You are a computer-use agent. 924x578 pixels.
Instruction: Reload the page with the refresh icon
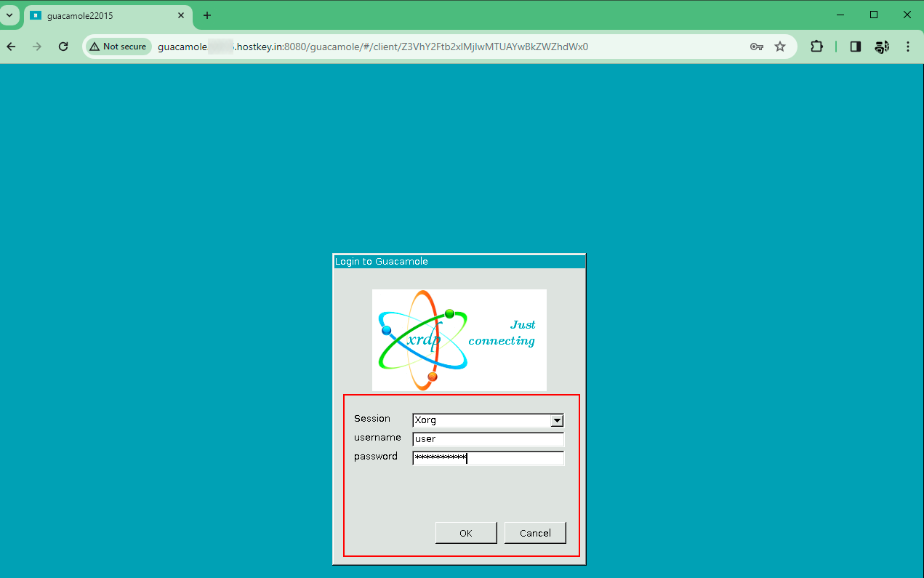63,47
